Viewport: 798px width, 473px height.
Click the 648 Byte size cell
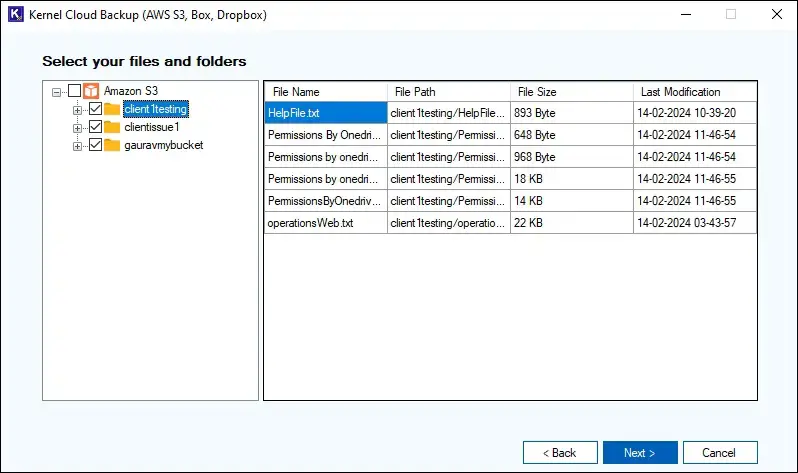572,135
